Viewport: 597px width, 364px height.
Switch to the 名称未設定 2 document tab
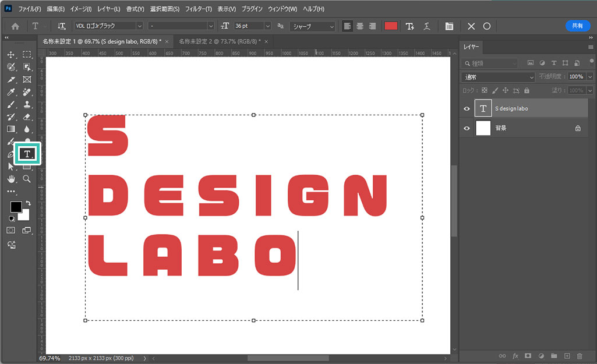tap(220, 41)
